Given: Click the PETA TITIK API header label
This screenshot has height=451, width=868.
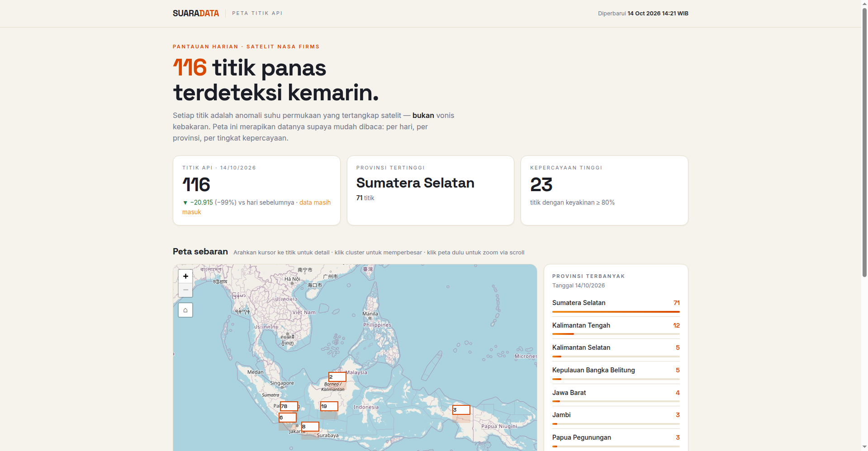Looking at the screenshot, I should coord(257,13).
